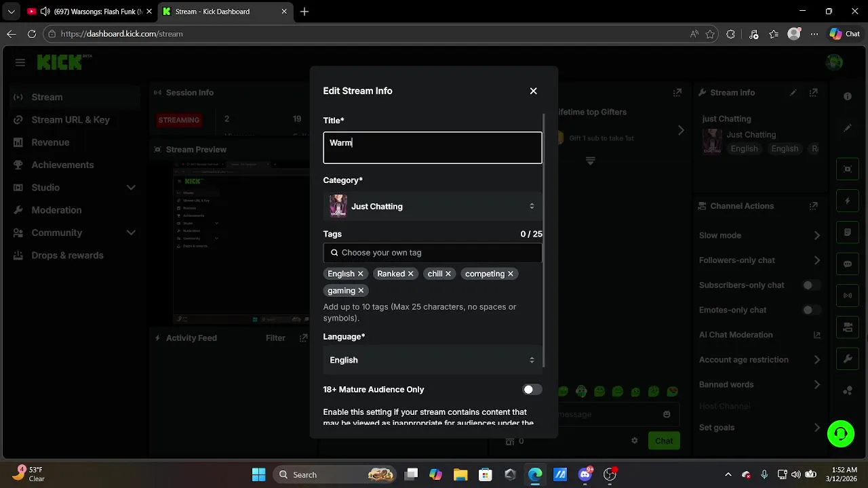Open Account age restriction options
Image resolution: width=868 pixels, height=488 pixels.
coord(759,360)
